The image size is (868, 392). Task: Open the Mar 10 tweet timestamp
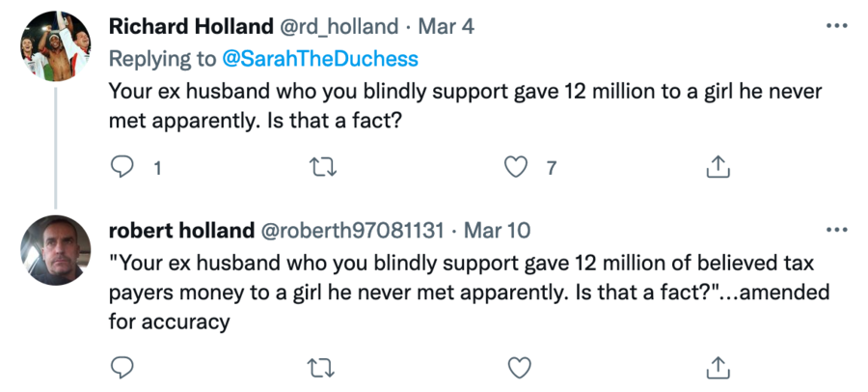498,231
